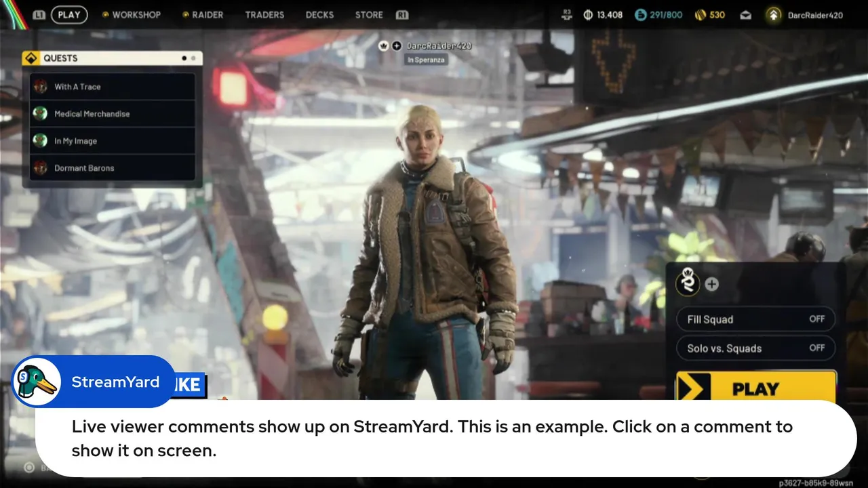Add squad member with plus button
The height and width of the screenshot is (488, 868).
click(711, 284)
